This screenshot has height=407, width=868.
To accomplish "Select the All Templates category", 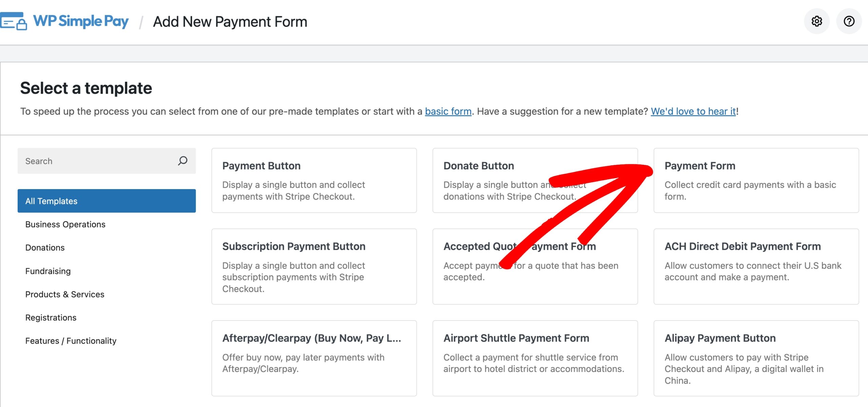I will [x=106, y=201].
